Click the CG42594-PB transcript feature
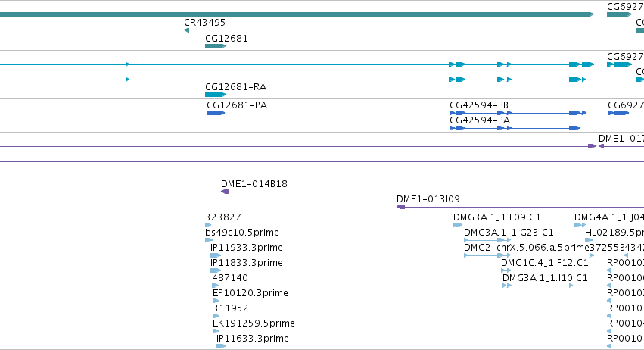 pyautogui.click(x=518, y=113)
